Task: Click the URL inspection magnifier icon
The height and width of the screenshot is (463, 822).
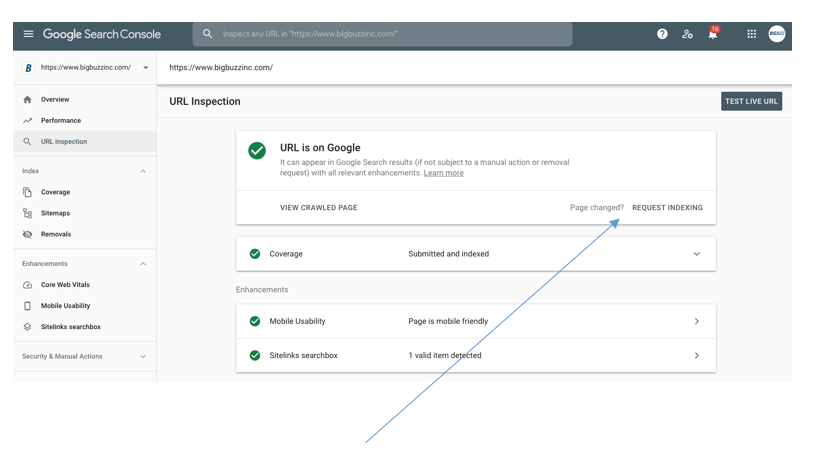Action: pos(27,142)
